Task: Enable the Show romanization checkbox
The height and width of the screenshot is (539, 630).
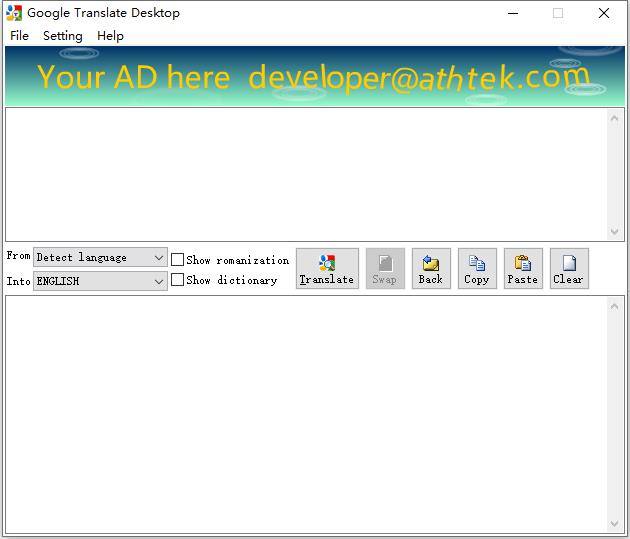Action: pos(178,260)
